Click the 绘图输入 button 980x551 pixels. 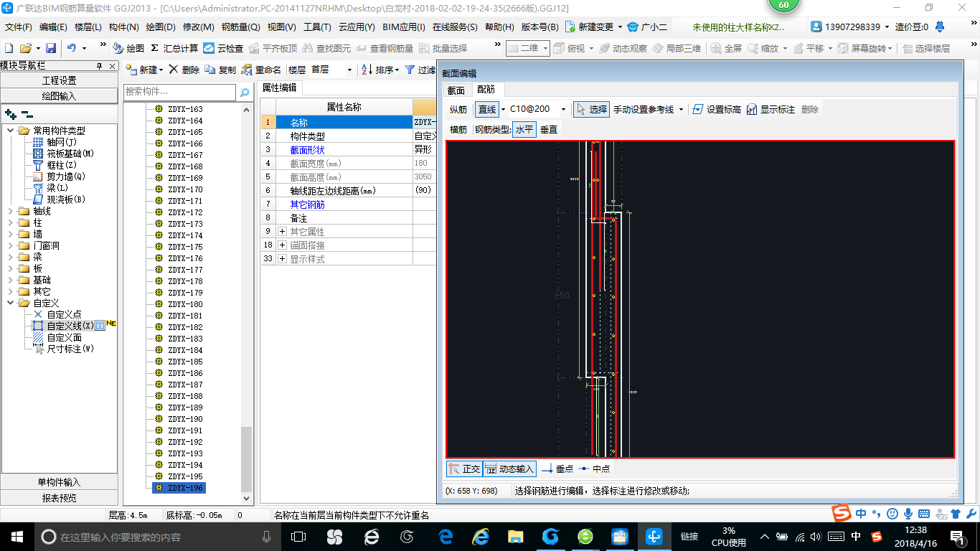[59, 95]
